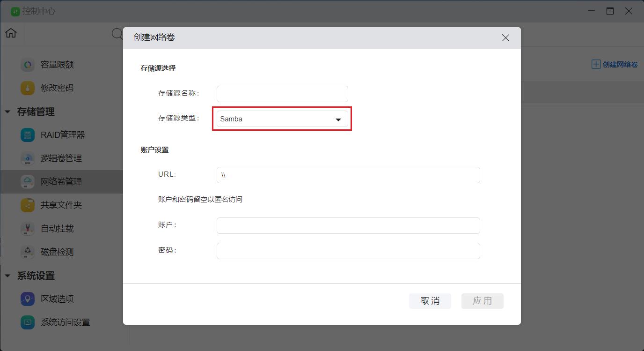Select the 自动挂载 icon
The image size is (644, 351).
27,228
